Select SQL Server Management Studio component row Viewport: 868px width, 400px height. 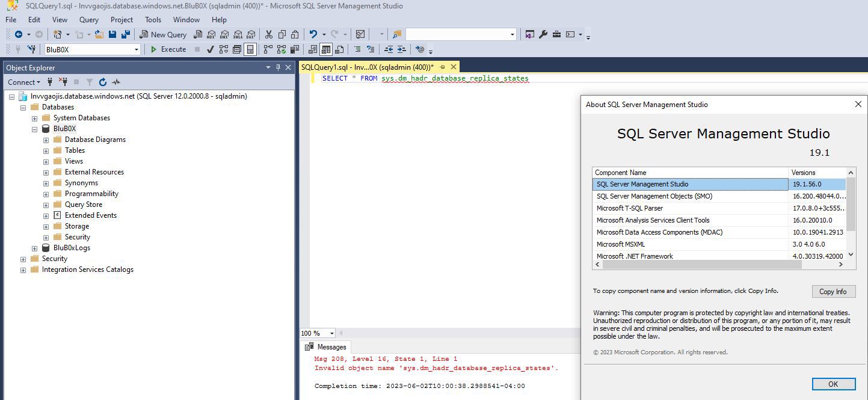(x=719, y=184)
